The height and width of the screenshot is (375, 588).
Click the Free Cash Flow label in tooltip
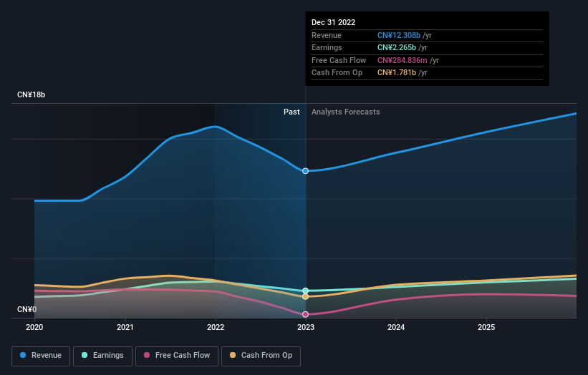(x=339, y=60)
